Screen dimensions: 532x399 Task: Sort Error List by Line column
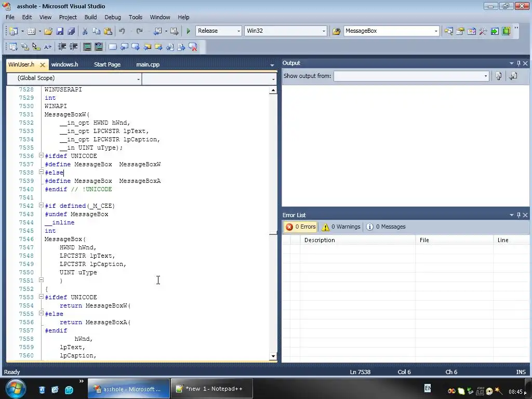(x=511, y=240)
